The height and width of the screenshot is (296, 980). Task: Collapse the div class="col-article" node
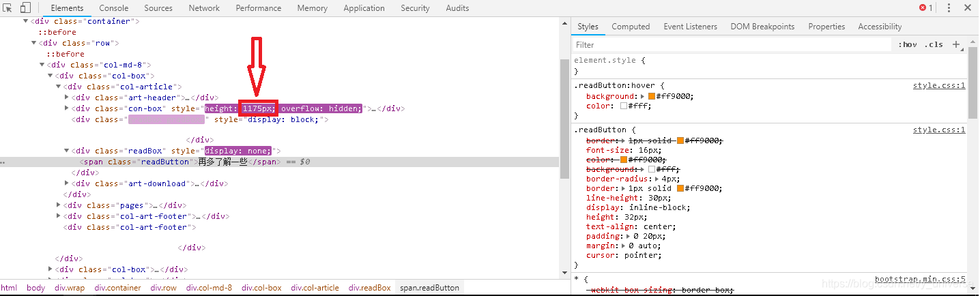pyautogui.click(x=58, y=87)
